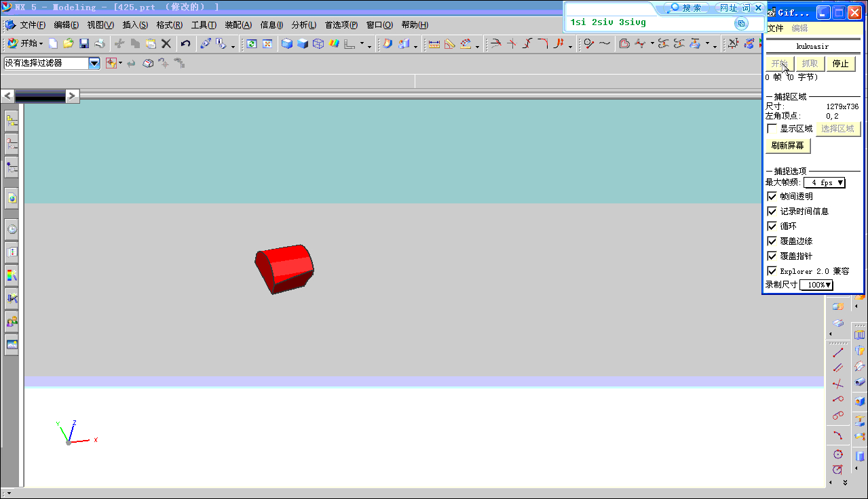868x499 pixels.
Task: Click the 网址 button in input bar
Action: click(728, 8)
